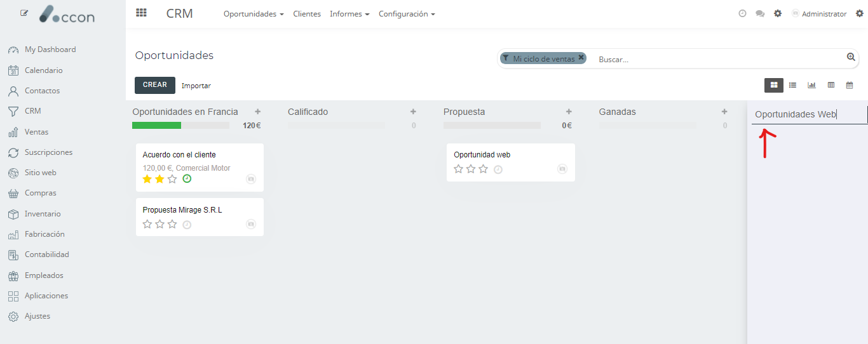Set second star on Oportunidad web card
868x344 pixels.
click(x=471, y=169)
